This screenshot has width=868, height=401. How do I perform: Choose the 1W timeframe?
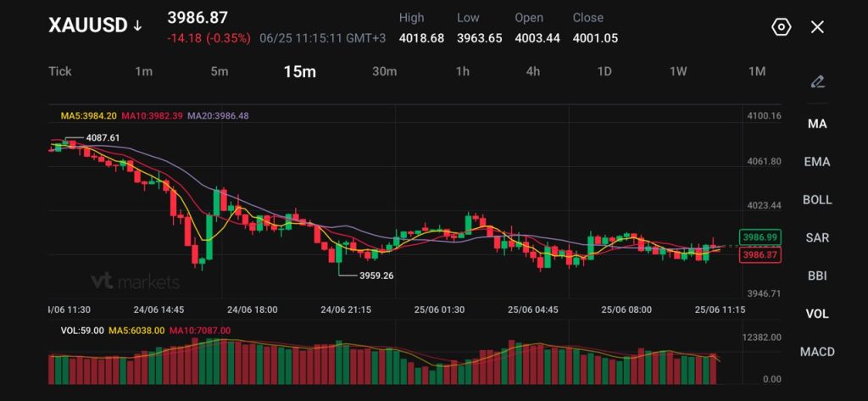(678, 71)
